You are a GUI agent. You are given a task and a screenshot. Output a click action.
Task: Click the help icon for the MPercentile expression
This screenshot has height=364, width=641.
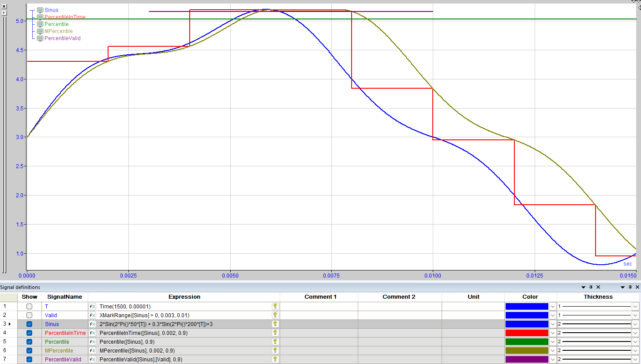(275, 350)
